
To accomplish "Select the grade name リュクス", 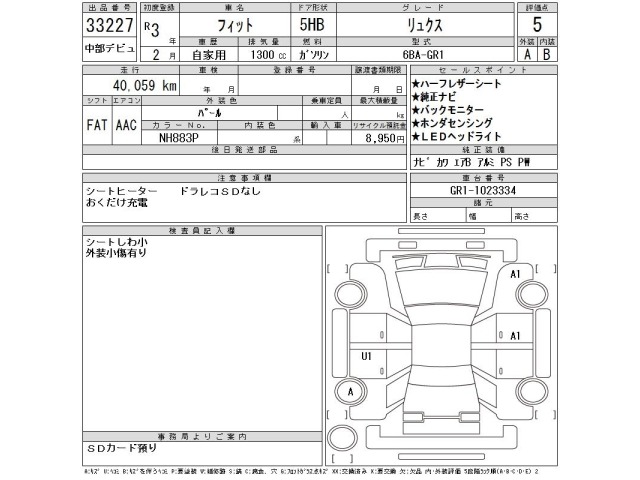I will [425, 25].
